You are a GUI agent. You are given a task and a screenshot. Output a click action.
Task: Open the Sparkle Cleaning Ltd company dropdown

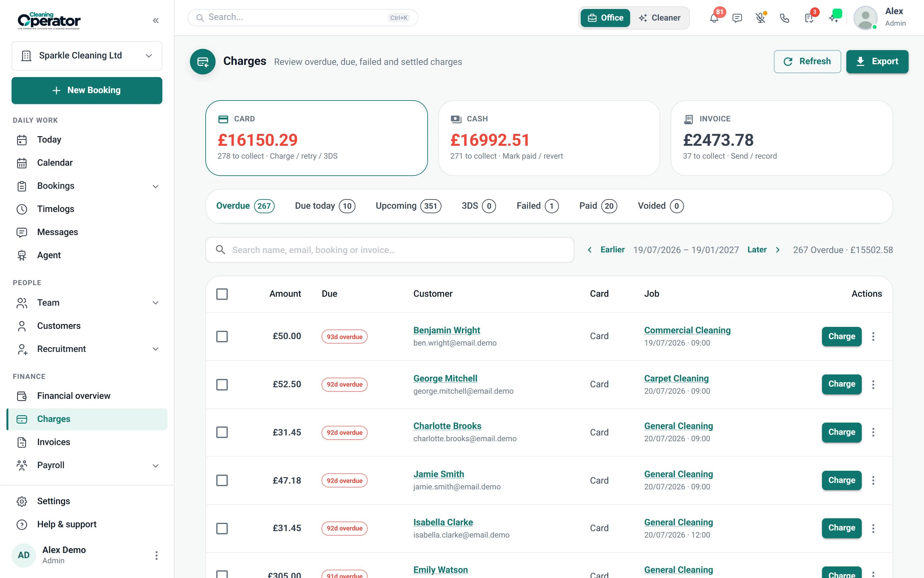[87, 56]
